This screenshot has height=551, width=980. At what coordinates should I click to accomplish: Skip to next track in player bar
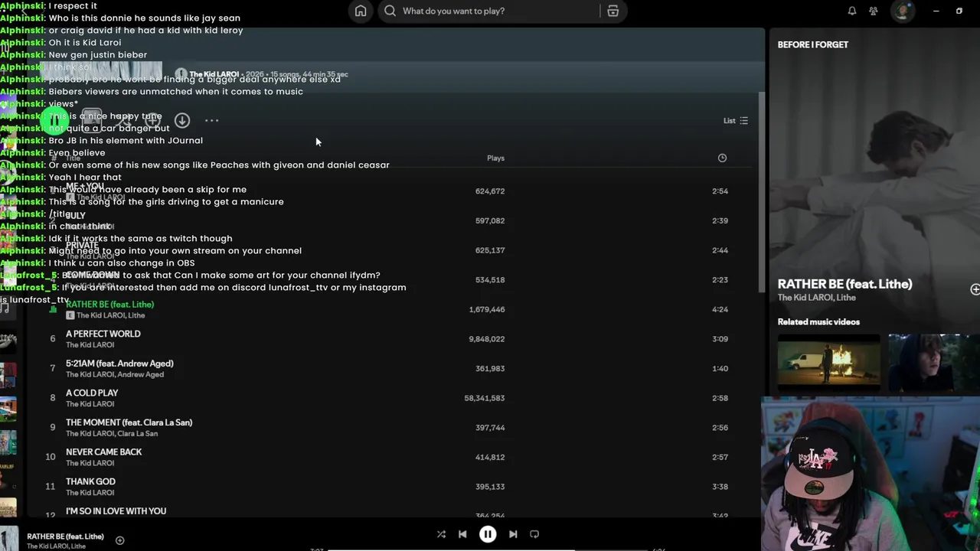pos(513,534)
